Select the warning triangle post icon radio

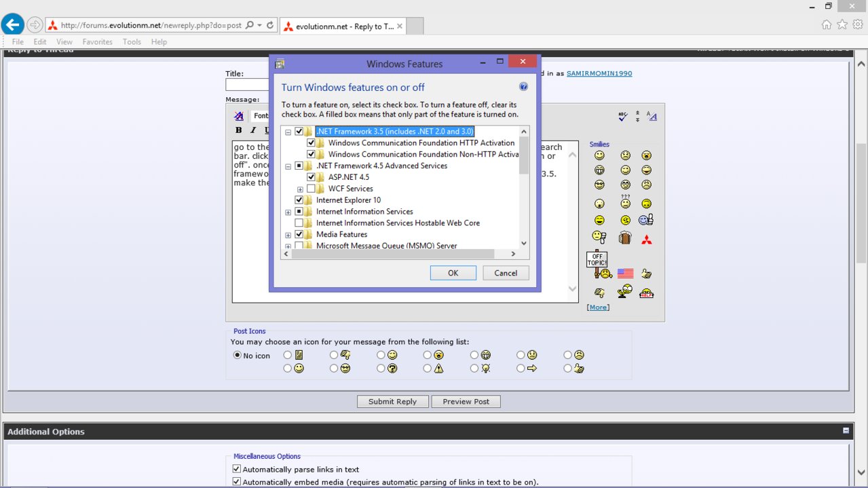427,369
